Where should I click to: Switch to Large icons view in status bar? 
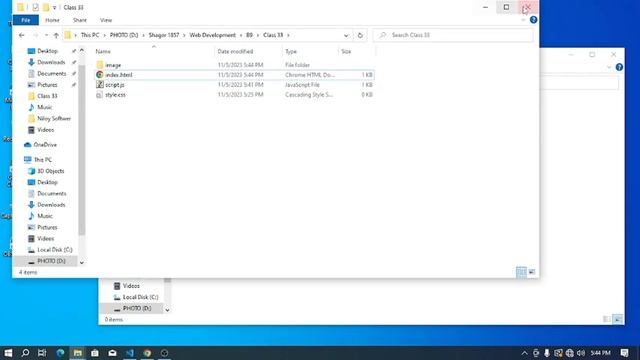point(531,272)
